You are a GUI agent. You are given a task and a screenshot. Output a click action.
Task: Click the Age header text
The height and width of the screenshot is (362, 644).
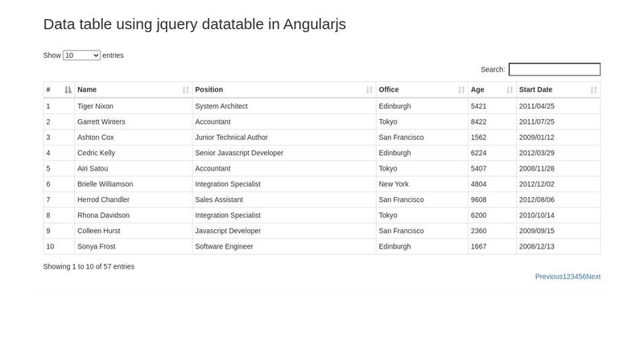click(x=477, y=90)
